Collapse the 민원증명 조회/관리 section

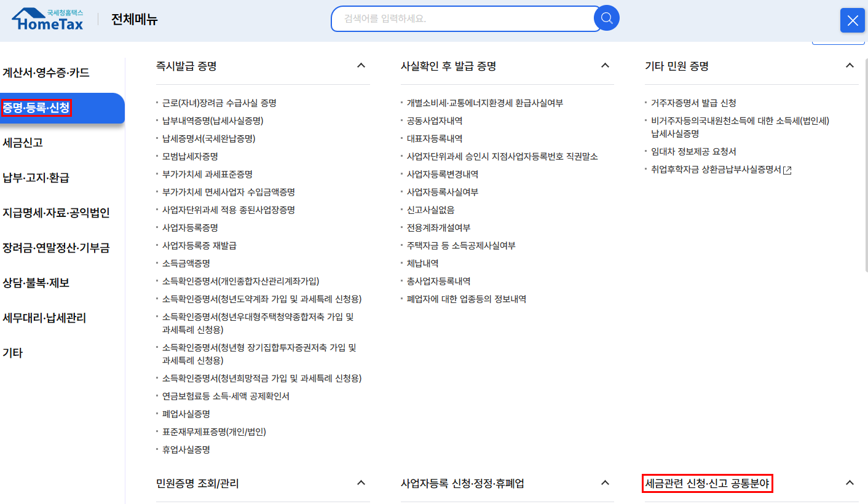(x=361, y=483)
